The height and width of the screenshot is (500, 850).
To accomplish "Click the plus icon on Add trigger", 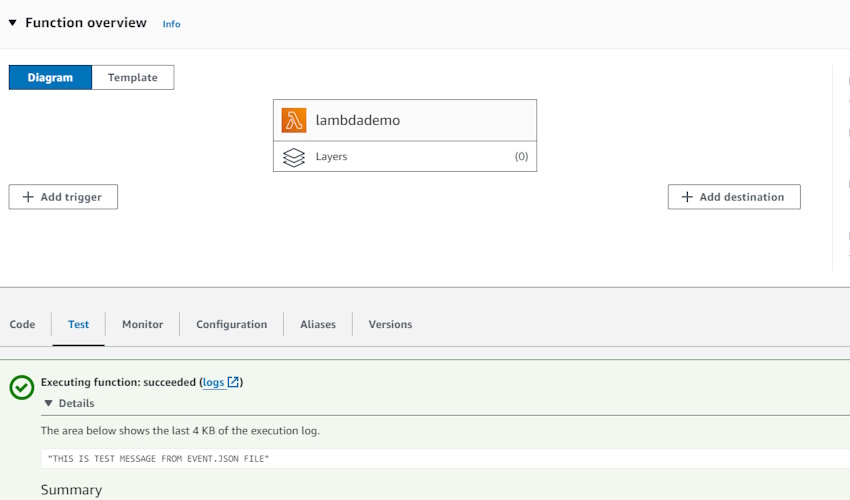I will pyautogui.click(x=28, y=197).
